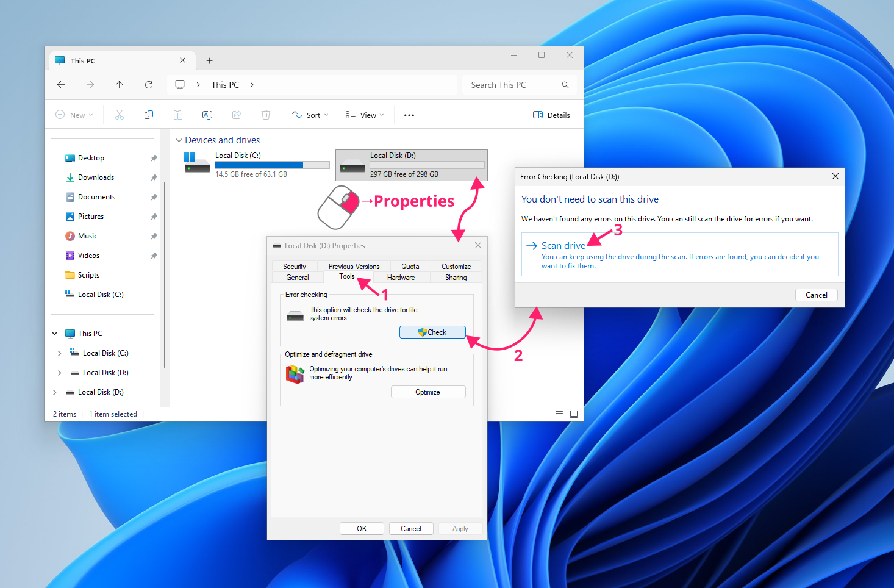Click the Paste clipboard icon
Screen dimensions: 894x588
tap(178, 115)
